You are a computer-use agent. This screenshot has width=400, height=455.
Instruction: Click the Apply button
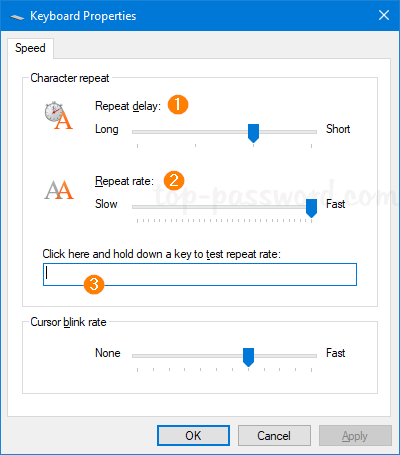(x=355, y=435)
